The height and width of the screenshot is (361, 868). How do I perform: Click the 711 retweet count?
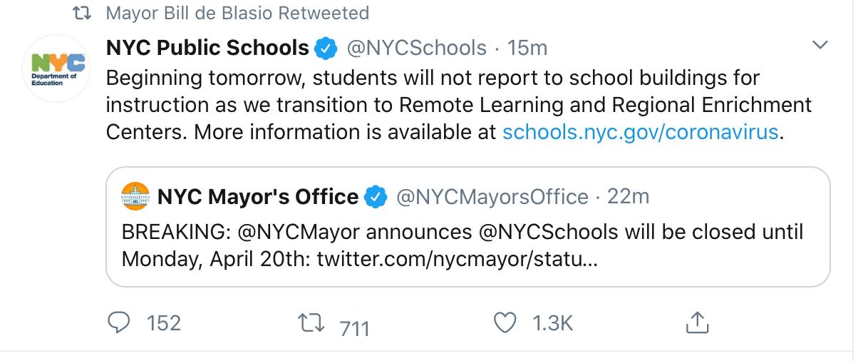coord(354,328)
